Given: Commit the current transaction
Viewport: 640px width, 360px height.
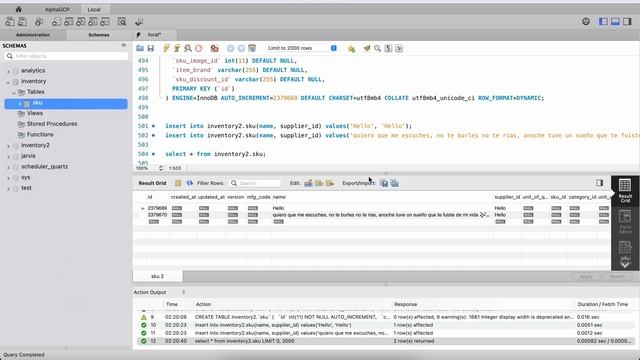Looking at the screenshot, I should pyautogui.click(x=231, y=48).
